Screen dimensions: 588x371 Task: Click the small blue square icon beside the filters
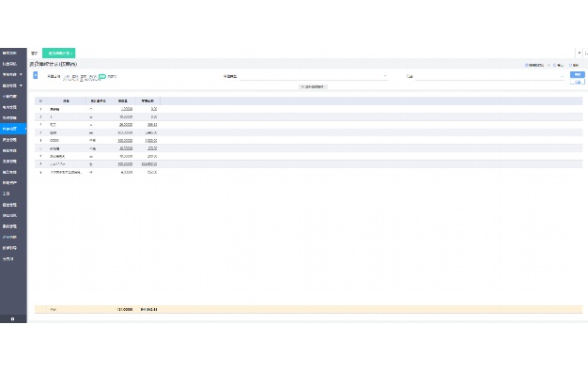coord(36,75)
